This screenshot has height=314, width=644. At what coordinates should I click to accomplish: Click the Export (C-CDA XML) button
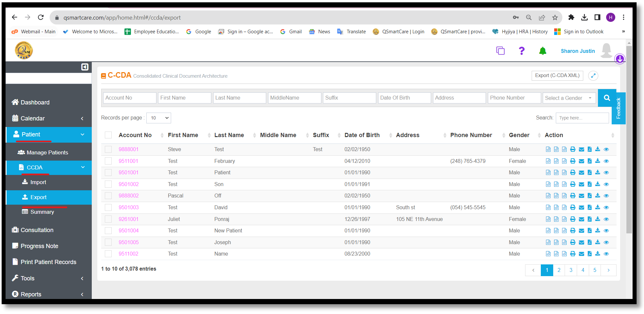click(557, 76)
